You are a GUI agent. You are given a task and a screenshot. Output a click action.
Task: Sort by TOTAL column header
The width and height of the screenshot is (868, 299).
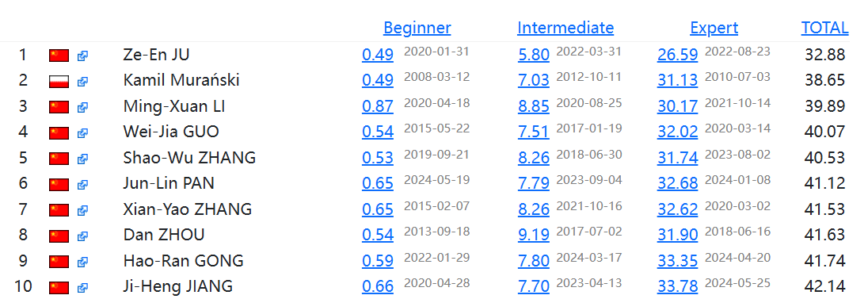(x=824, y=28)
